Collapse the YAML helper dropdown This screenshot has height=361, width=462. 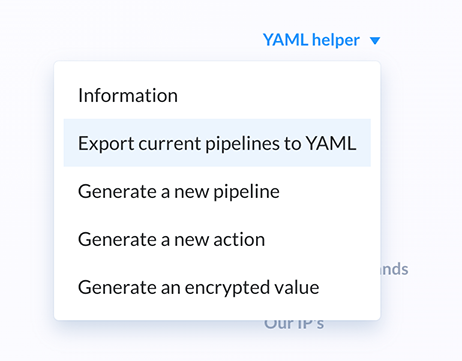[321, 40]
